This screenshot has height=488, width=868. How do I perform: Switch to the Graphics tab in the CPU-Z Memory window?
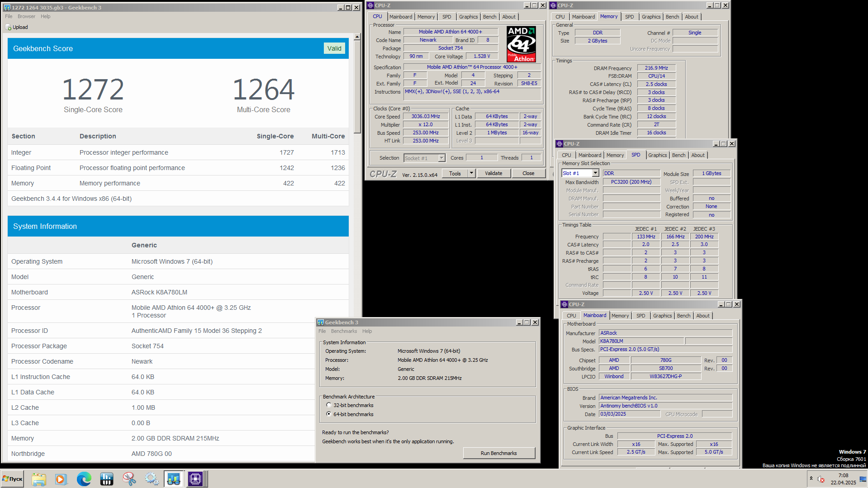tap(651, 17)
